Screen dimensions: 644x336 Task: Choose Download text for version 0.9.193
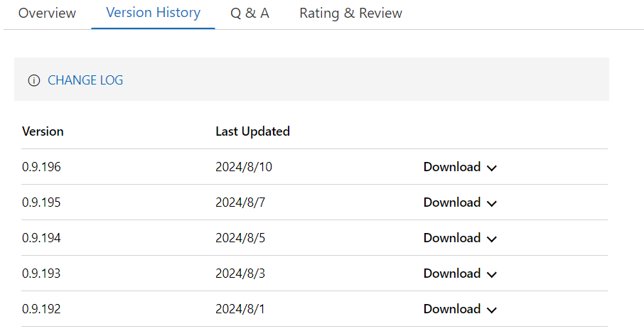click(452, 274)
